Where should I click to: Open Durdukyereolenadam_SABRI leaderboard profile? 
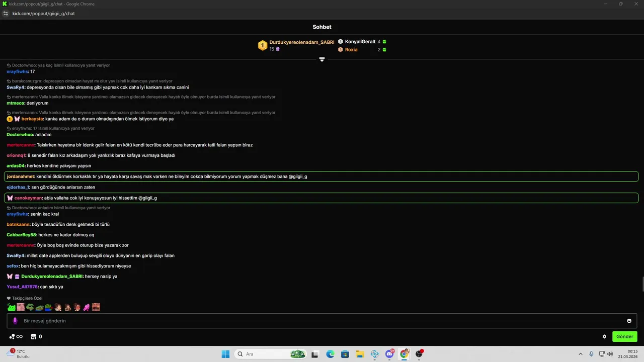pos(302,42)
